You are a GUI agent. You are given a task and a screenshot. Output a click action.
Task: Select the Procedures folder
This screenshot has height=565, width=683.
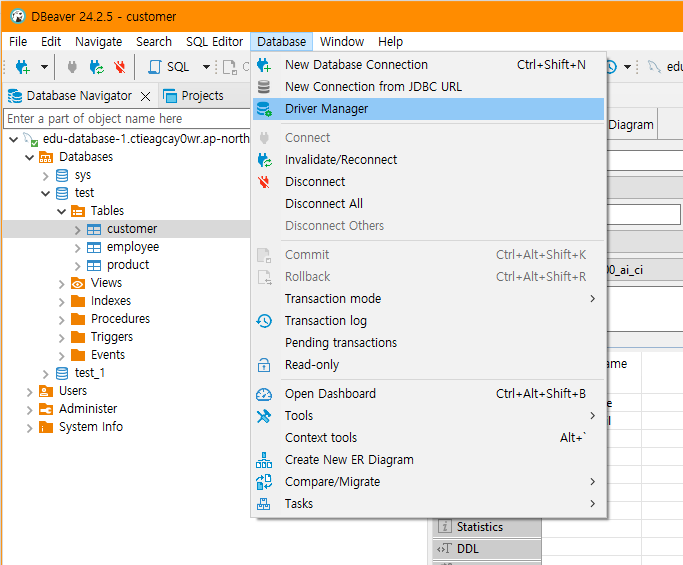(x=120, y=319)
